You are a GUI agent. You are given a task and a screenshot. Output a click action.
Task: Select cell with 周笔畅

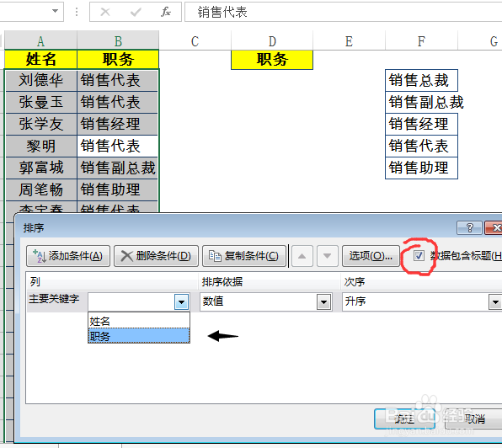coord(41,189)
